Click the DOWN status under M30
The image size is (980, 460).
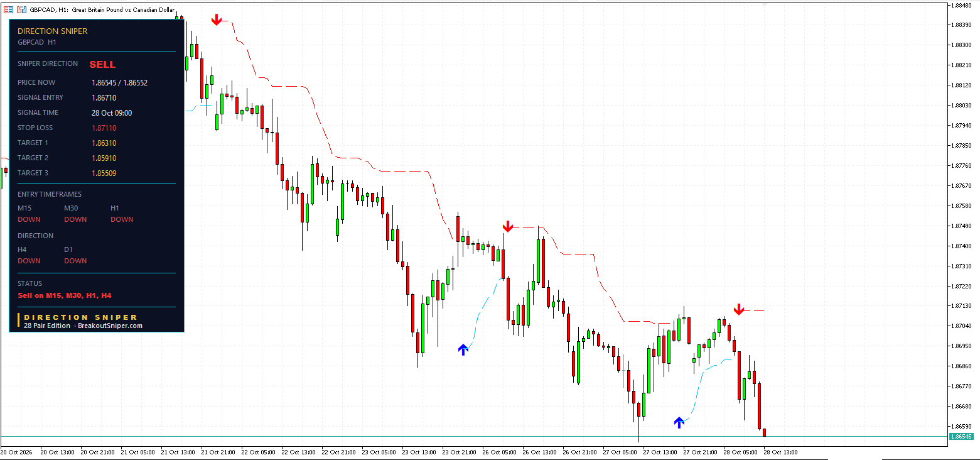pyautogui.click(x=75, y=219)
